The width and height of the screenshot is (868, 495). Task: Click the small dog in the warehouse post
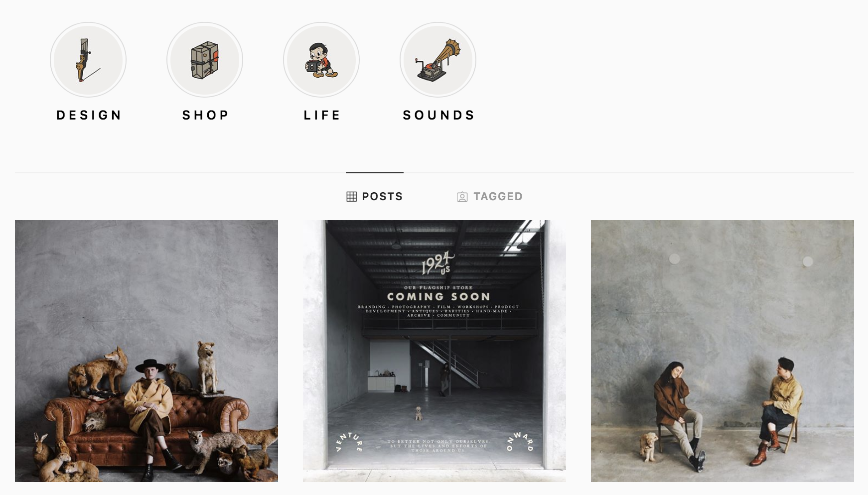click(x=419, y=413)
